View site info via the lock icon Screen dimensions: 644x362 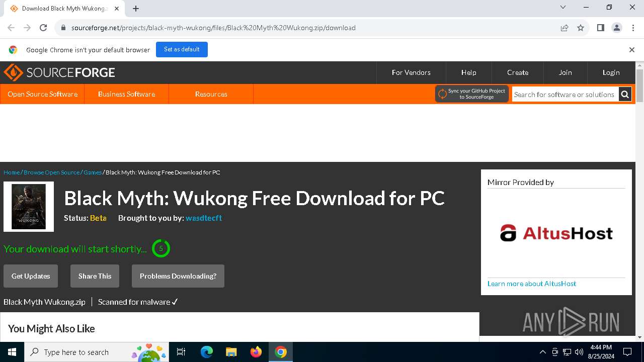click(63, 28)
